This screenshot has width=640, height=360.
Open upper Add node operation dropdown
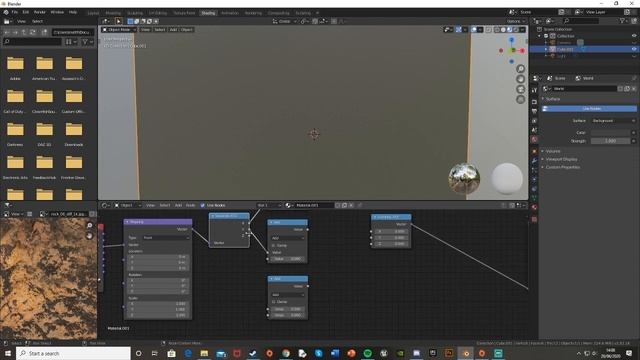[x=288, y=238]
